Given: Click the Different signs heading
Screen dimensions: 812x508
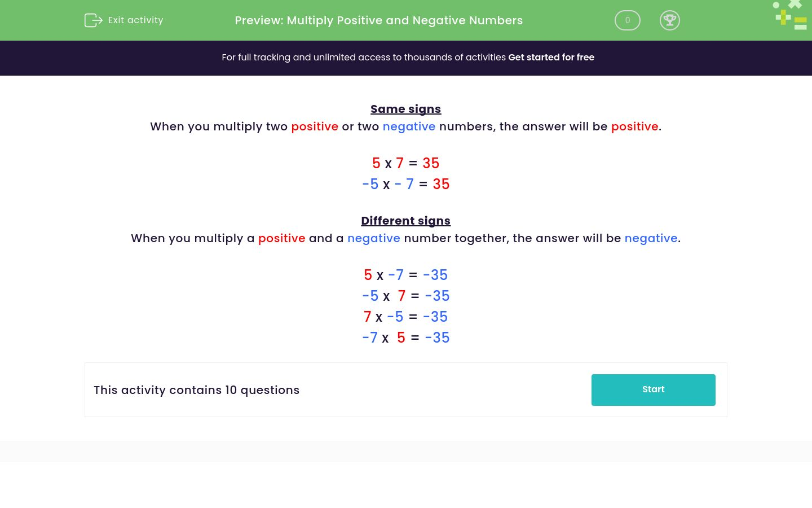Looking at the screenshot, I should 406,221.
